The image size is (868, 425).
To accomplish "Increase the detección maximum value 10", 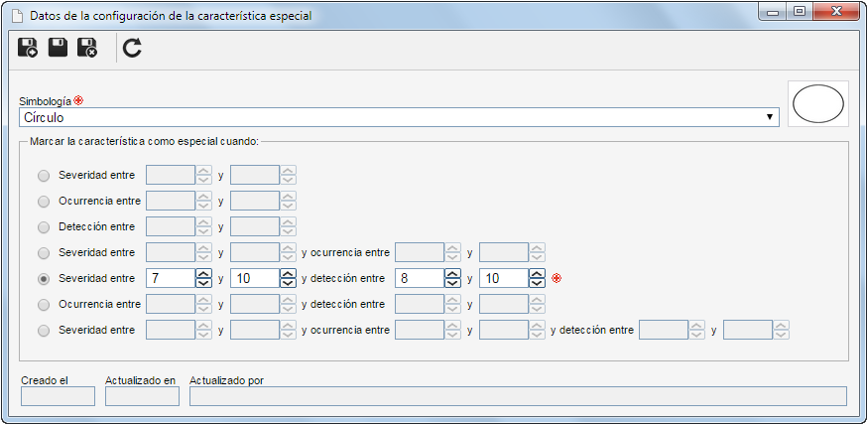I will point(537,273).
